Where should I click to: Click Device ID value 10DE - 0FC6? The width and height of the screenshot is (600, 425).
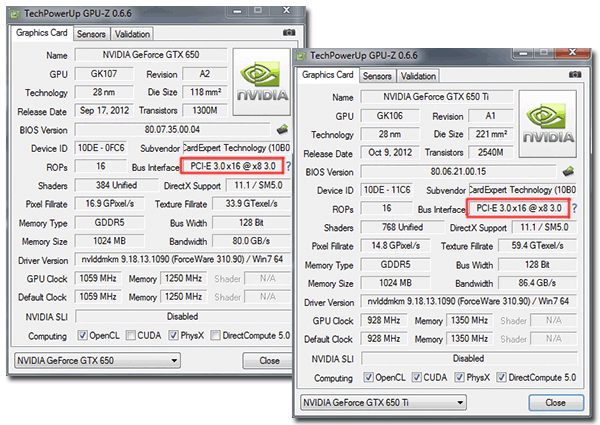[101, 148]
